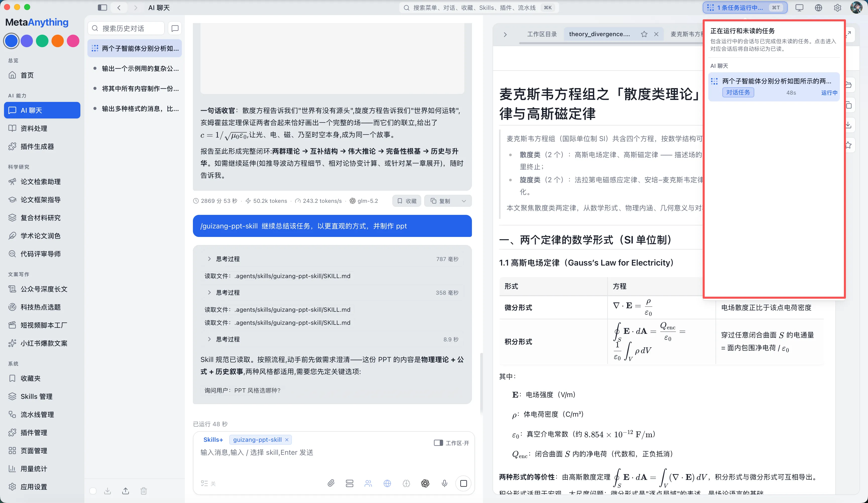
Task: Expand the workspace panel chevron
Action: (x=505, y=34)
